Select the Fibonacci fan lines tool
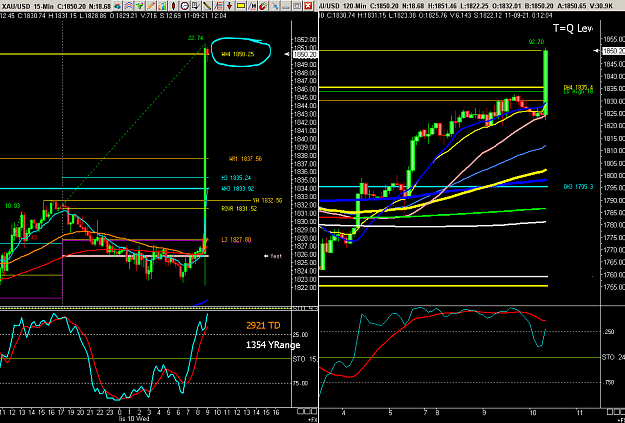Screen dimensions: 625x423 click(x=218, y=6)
